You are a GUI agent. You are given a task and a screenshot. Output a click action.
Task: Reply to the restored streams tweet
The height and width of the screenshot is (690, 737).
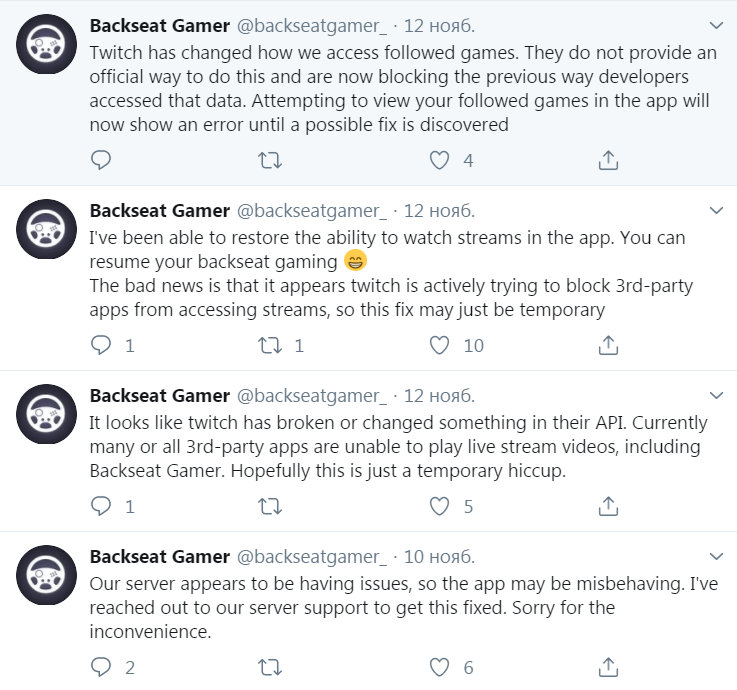(x=101, y=345)
